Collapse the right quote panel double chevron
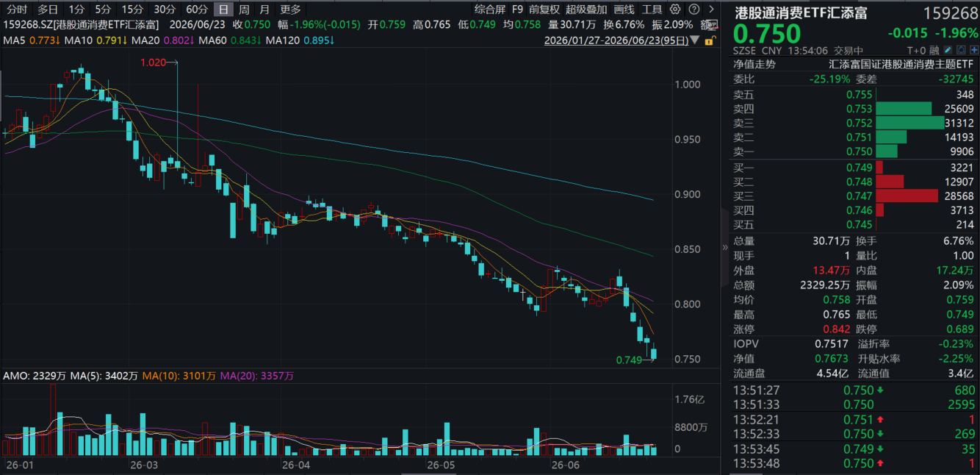The height and width of the screenshot is (475, 980). 726,247
